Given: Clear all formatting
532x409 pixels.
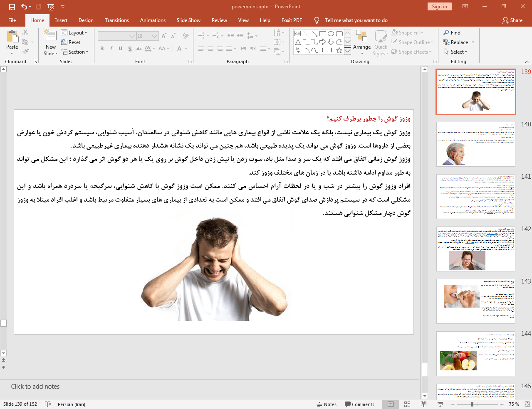Looking at the screenshot, I should click(186, 36).
